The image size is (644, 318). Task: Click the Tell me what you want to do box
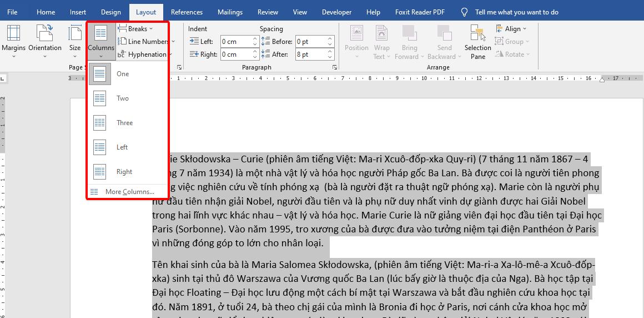[x=517, y=12]
